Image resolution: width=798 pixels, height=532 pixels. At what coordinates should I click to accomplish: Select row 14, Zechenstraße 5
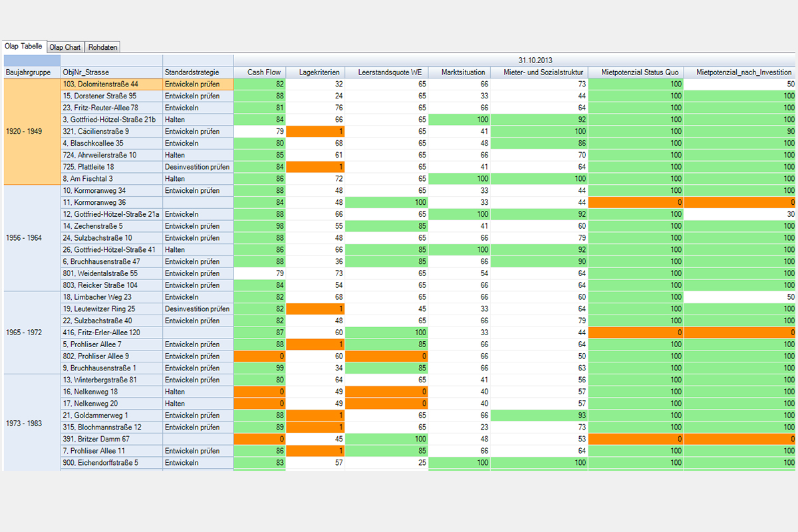112,226
